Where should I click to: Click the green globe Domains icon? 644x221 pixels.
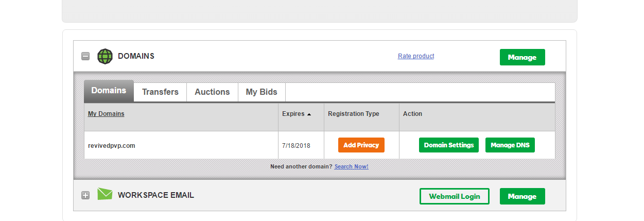(x=105, y=56)
